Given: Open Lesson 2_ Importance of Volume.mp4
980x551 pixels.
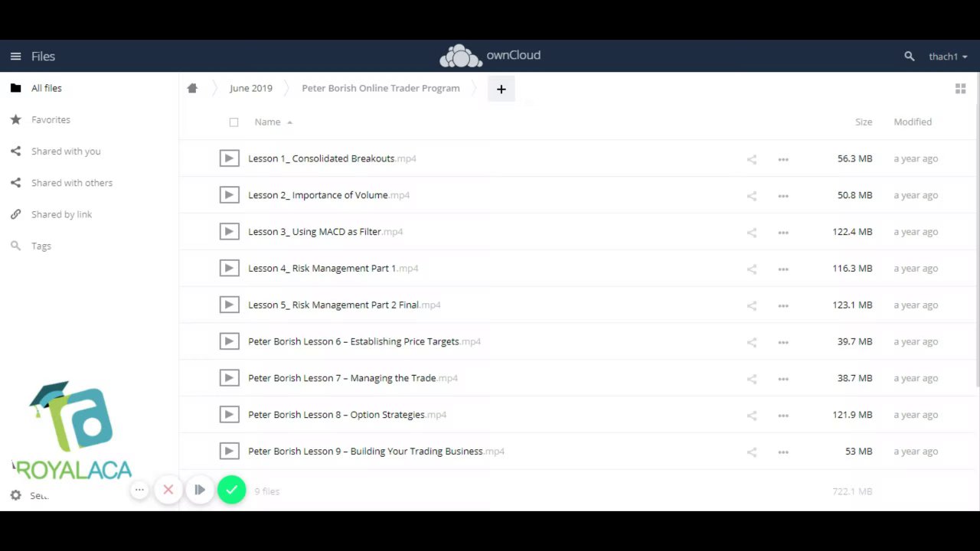Looking at the screenshot, I should (328, 195).
